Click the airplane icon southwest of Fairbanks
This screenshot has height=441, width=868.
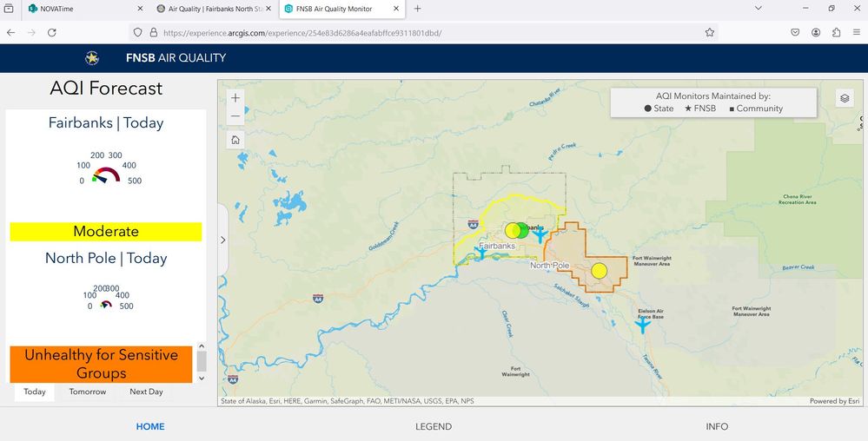[x=481, y=253]
